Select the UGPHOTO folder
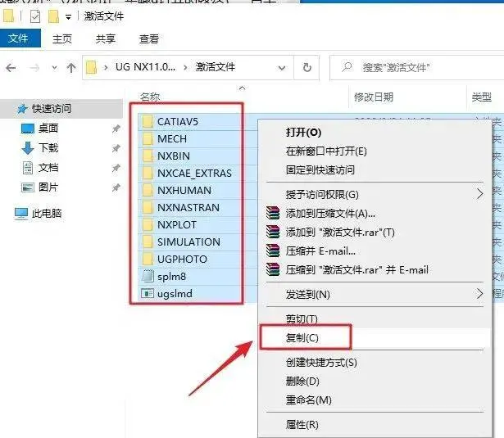Image resolution: width=504 pixels, height=438 pixels. tap(182, 260)
